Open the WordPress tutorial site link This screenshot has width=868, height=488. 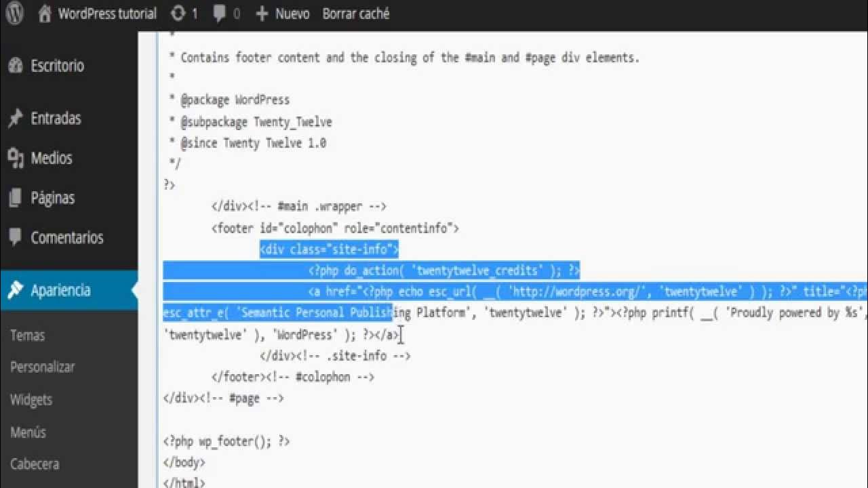107,14
